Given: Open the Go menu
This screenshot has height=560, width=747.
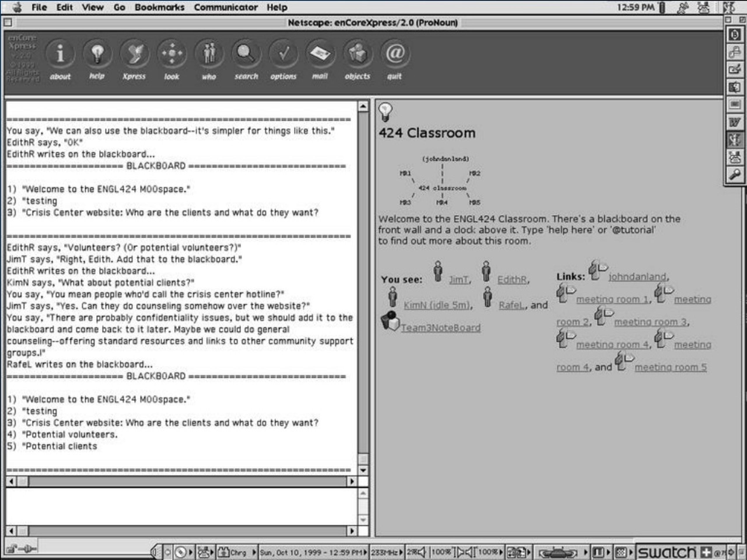Looking at the screenshot, I should (119, 7).
